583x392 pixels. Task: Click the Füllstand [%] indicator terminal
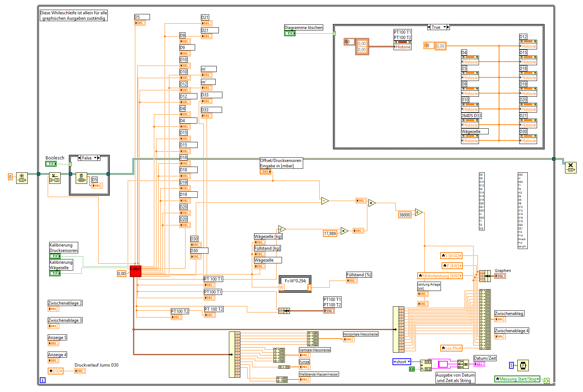click(x=352, y=281)
